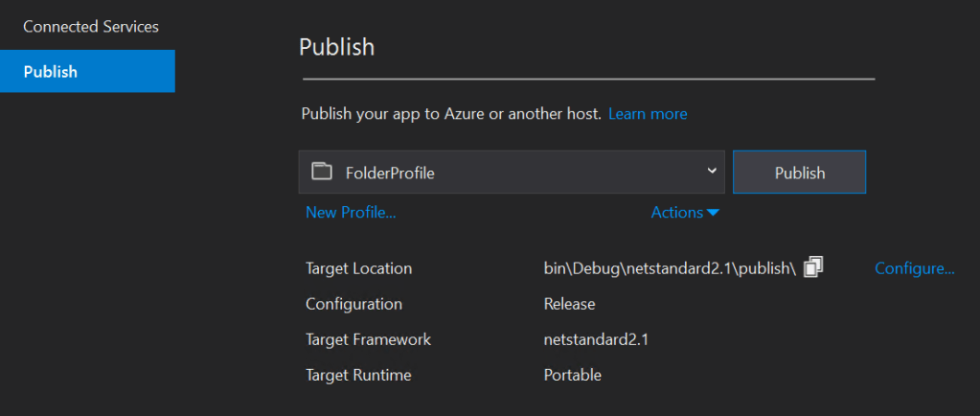This screenshot has height=416, width=980.
Task: Click the Publish page heading
Action: (x=336, y=47)
